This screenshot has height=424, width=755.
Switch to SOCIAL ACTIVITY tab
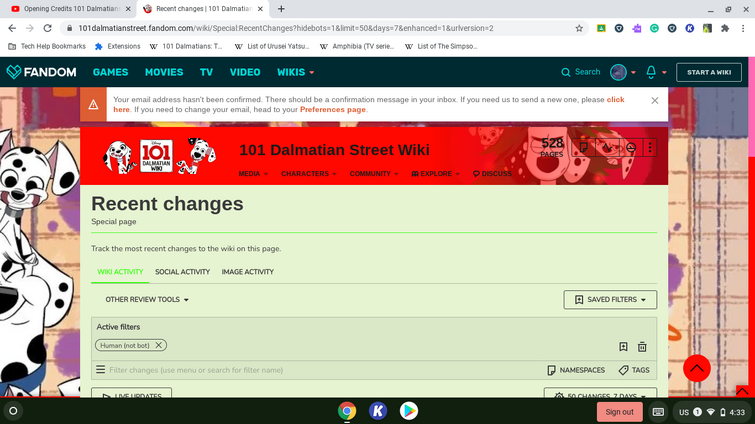tap(182, 272)
